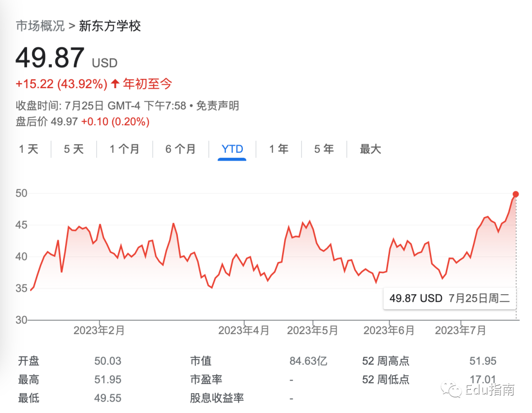532x413 pixels.
Task: Click the 2023年5月 axis label
Action: 312,330
